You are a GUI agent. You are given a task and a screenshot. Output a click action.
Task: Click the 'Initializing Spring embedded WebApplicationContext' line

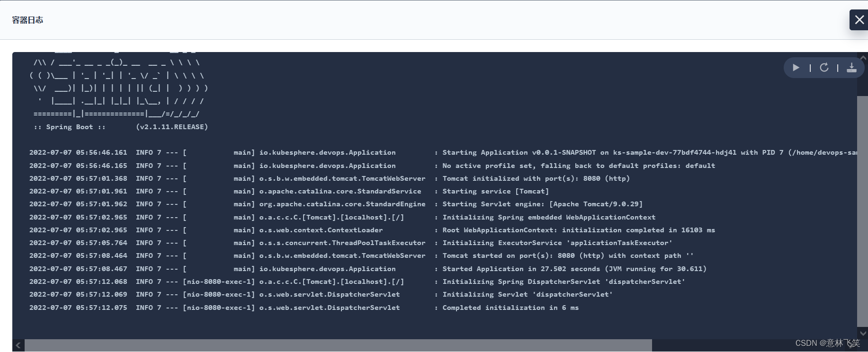point(342,217)
